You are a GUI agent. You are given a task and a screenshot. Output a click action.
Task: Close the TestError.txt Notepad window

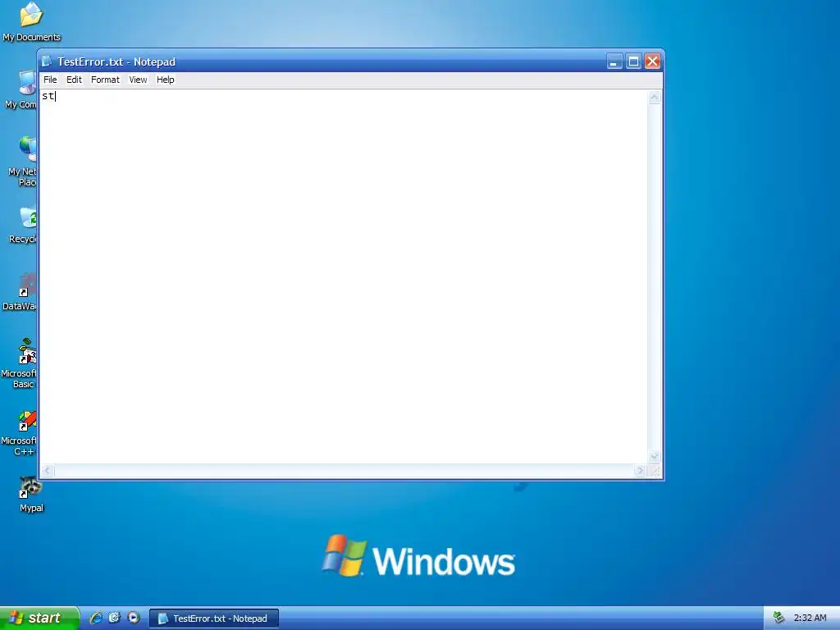tap(652, 62)
